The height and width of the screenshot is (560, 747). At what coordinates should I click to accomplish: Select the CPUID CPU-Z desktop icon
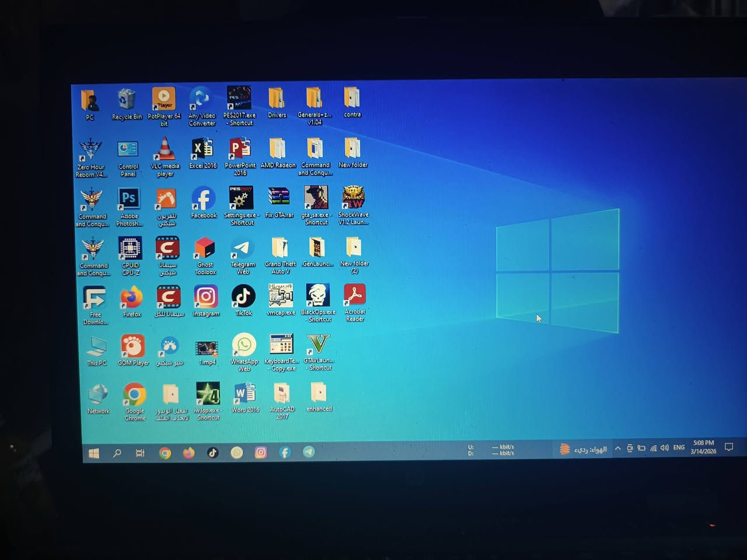[x=130, y=249]
